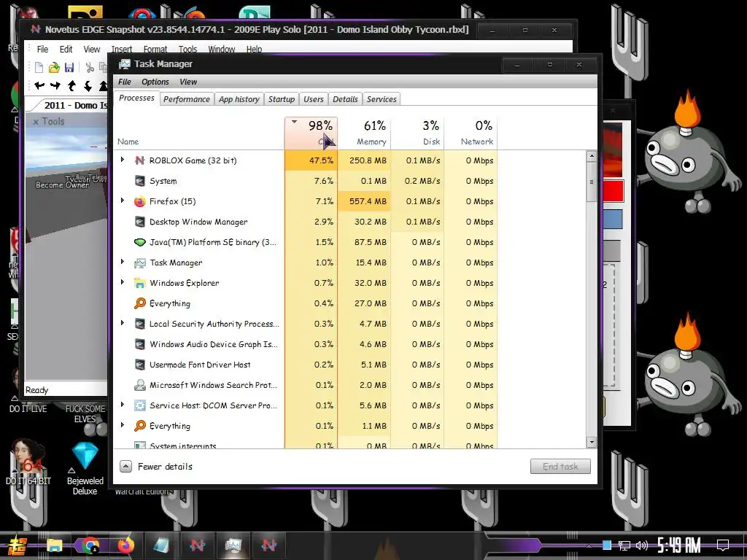Image resolution: width=747 pixels, height=560 pixels.
Task: Expand the Windows Explorer process row
Action: pyautogui.click(x=123, y=282)
